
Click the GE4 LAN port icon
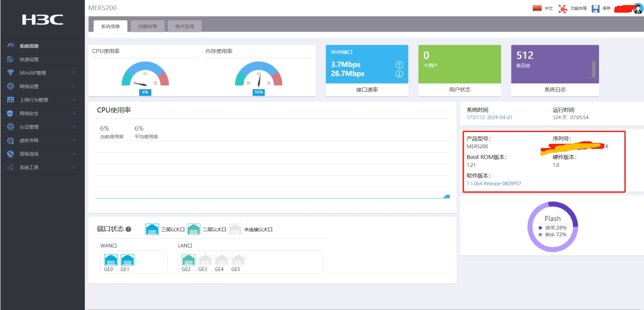click(x=222, y=260)
